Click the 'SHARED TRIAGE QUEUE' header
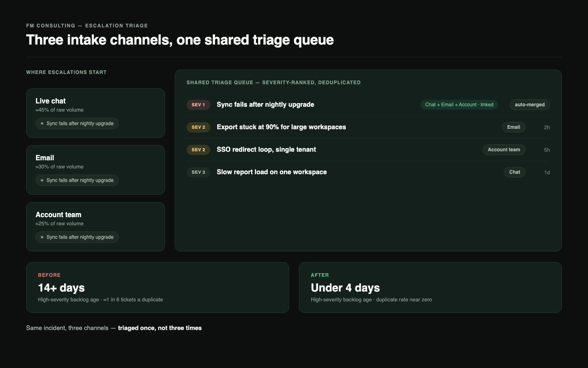Screen dimensions: 588x368 tap(274, 83)
